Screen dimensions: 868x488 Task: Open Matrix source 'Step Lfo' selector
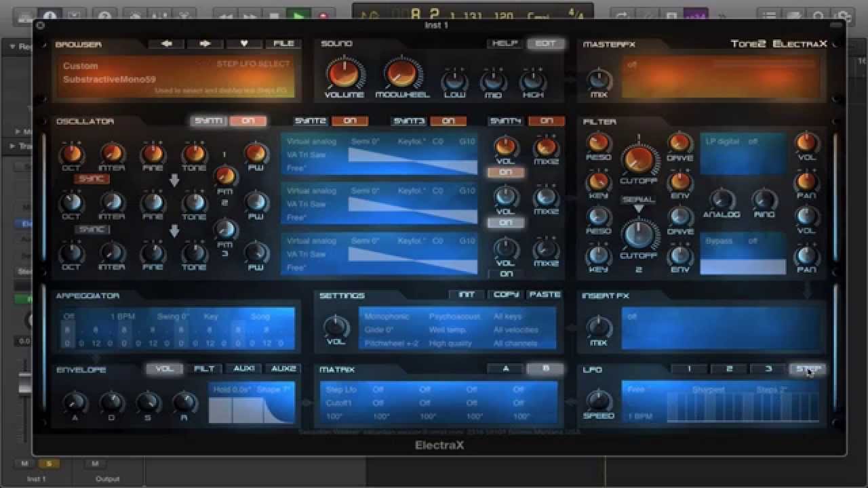[341, 390]
